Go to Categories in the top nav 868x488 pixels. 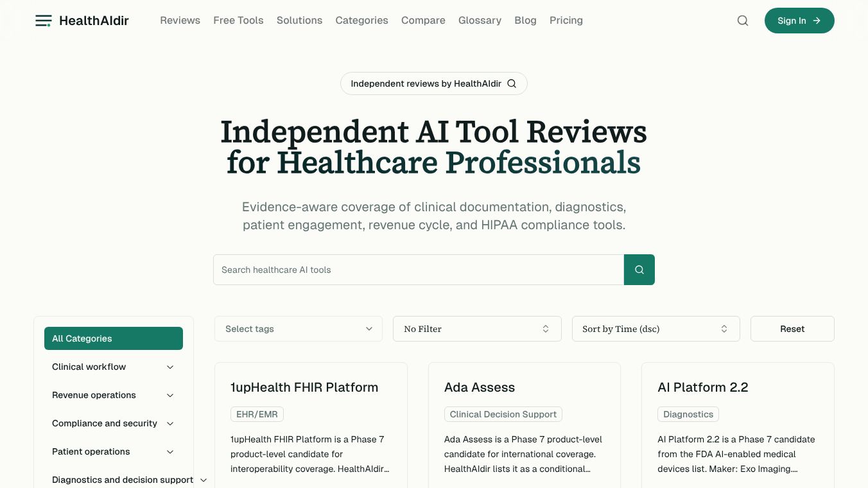tap(361, 21)
